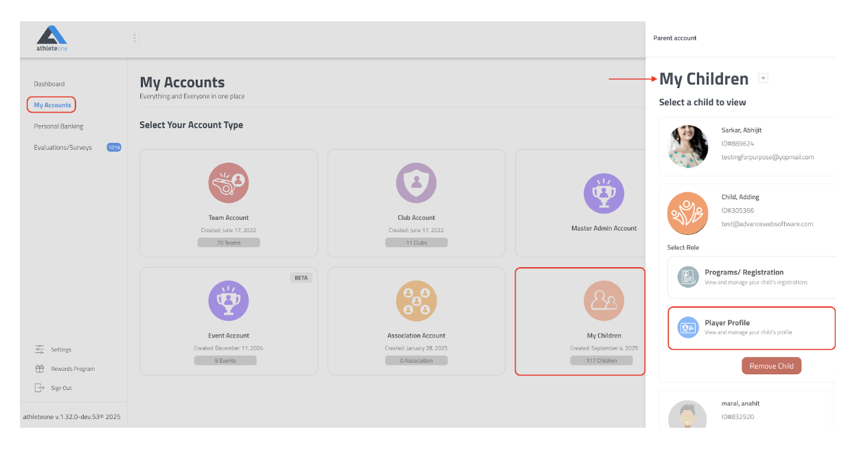This screenshot has width=868, height=456.
Task: Click the My Children account icon
Action: click(x=604, y=301)
